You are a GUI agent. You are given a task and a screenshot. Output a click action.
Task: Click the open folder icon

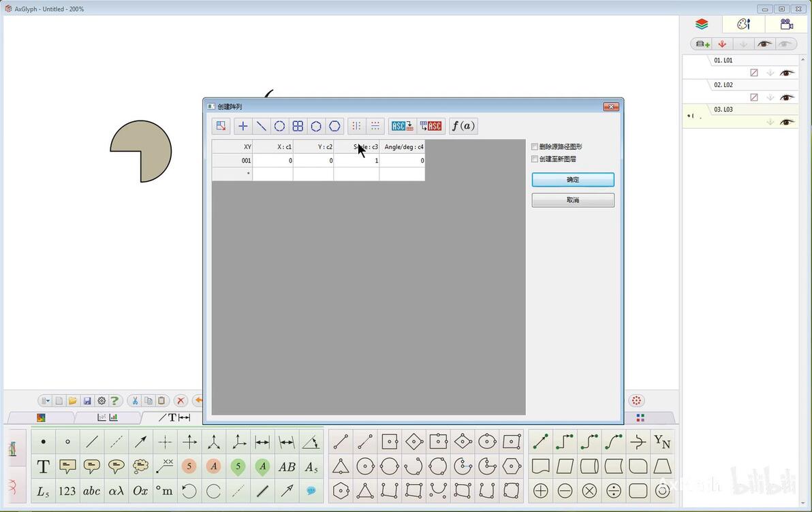point(72,401)
